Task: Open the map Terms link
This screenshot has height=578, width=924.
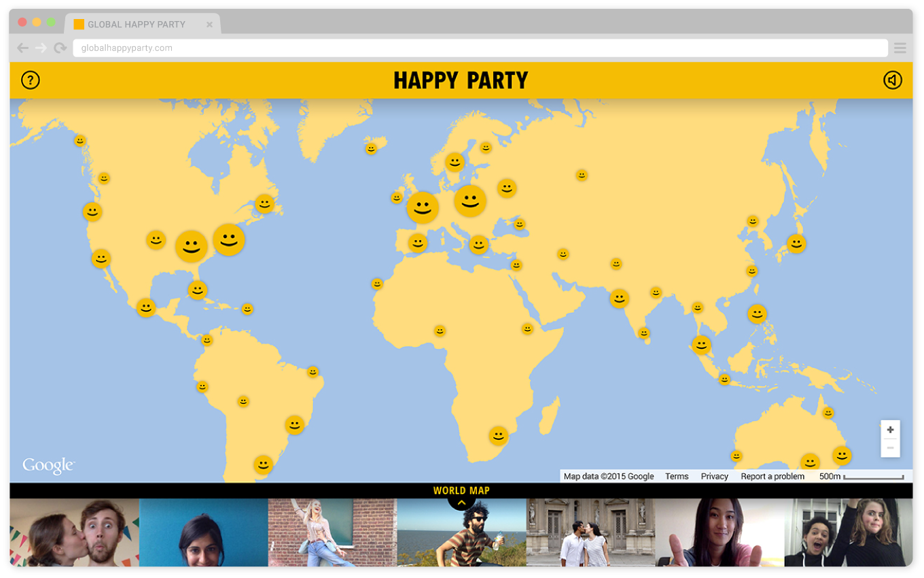Action: point(677,477)
